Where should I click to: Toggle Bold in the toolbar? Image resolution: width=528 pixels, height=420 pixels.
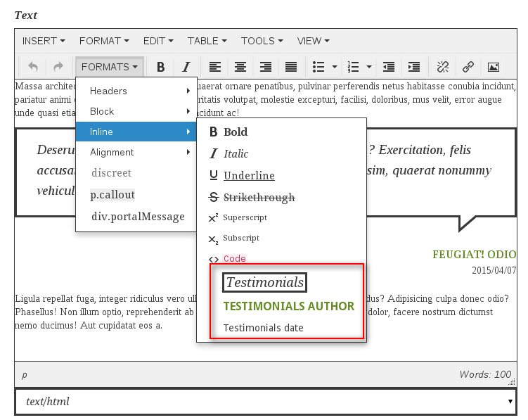[160, 67]
